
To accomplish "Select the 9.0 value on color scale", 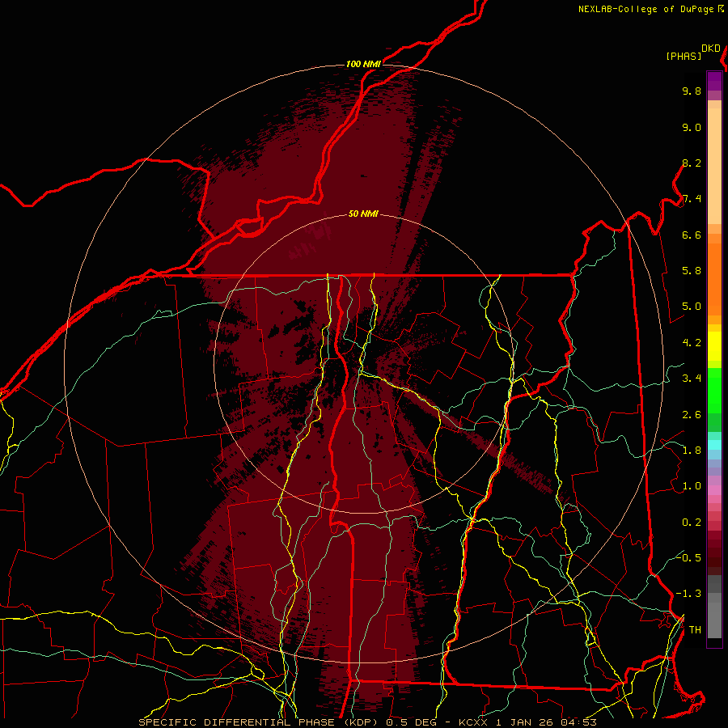I will coord(692,128).
